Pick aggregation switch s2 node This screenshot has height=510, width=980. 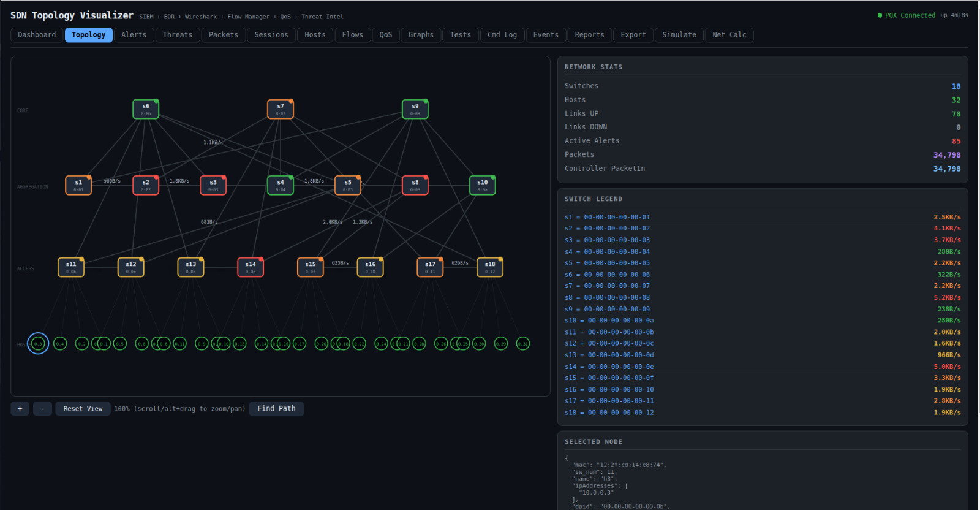[x=146, y=185]
